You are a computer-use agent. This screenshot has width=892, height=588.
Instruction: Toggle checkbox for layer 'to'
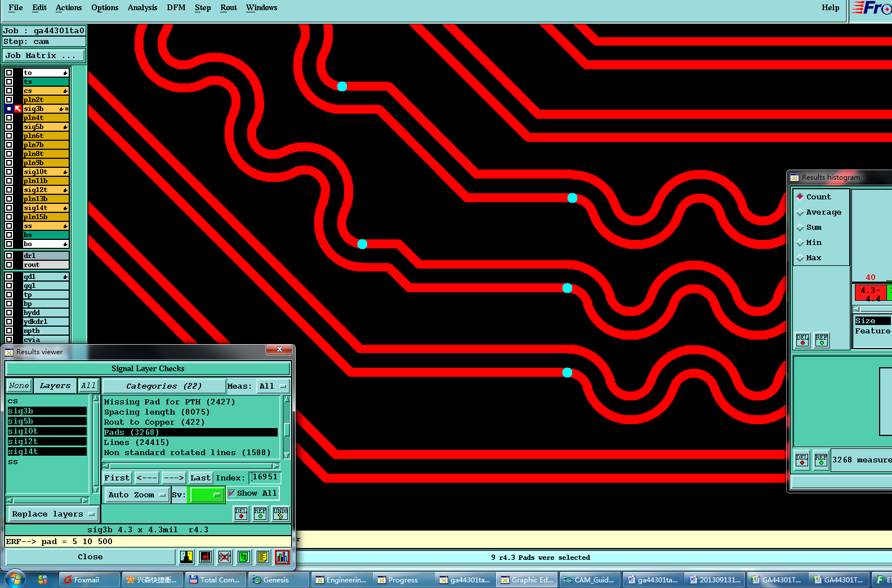(x=9, y=73)
